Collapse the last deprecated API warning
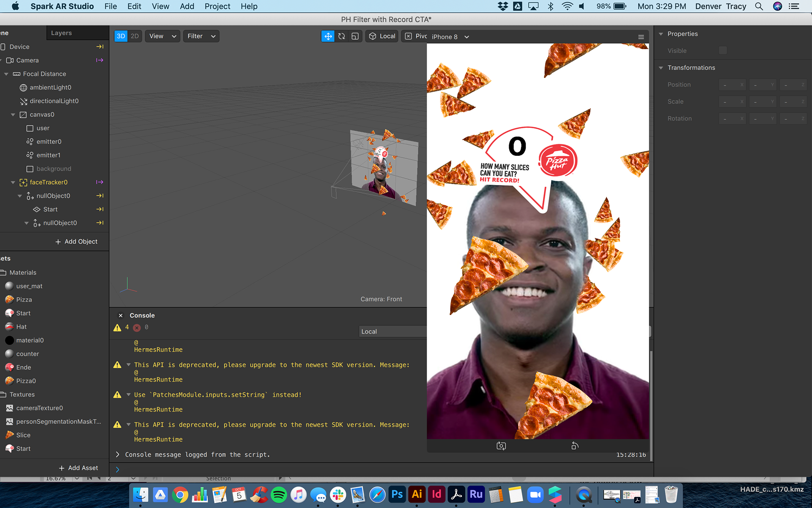 click(x=129, y=424)
